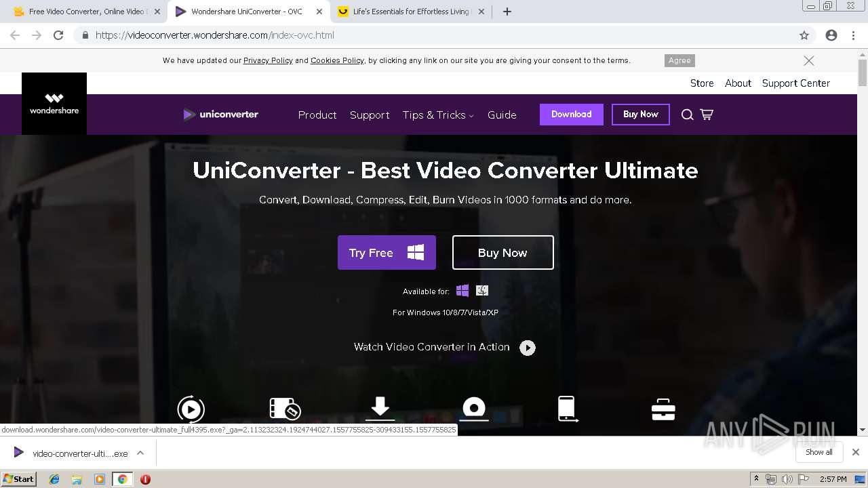Open the Guide menu item
Viewport: 868px width, 488px height.
502,115
